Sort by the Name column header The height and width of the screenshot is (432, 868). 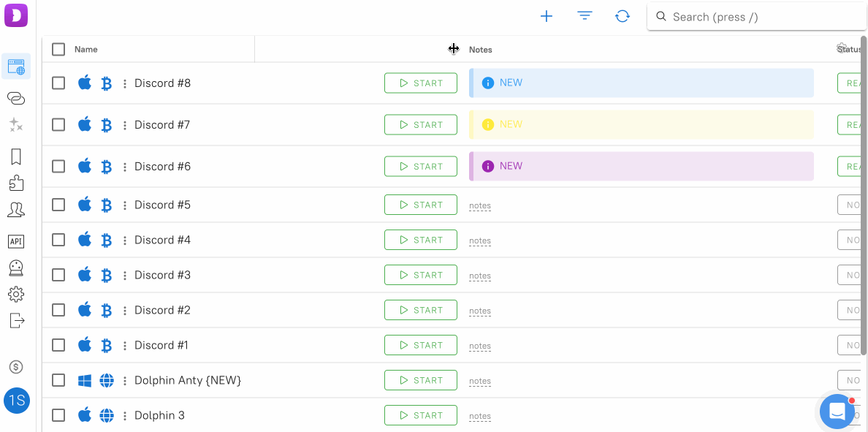coord(86,50)
